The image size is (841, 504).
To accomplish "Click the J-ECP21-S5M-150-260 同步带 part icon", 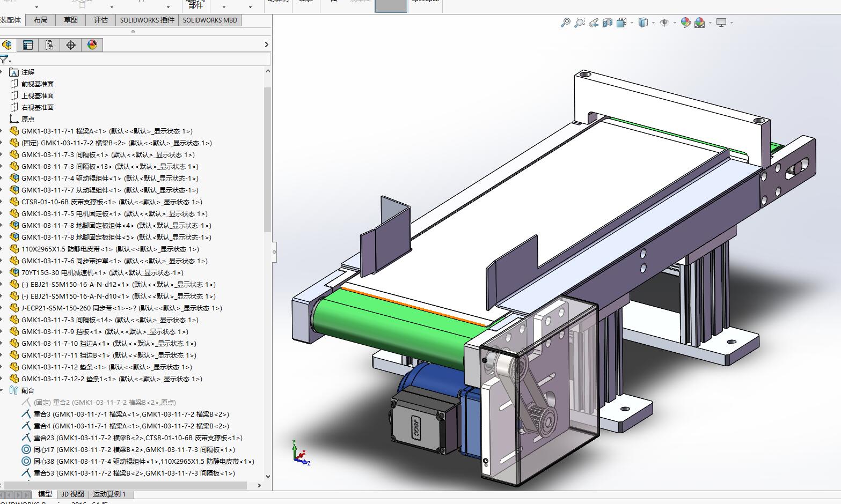I will [14, 308].
